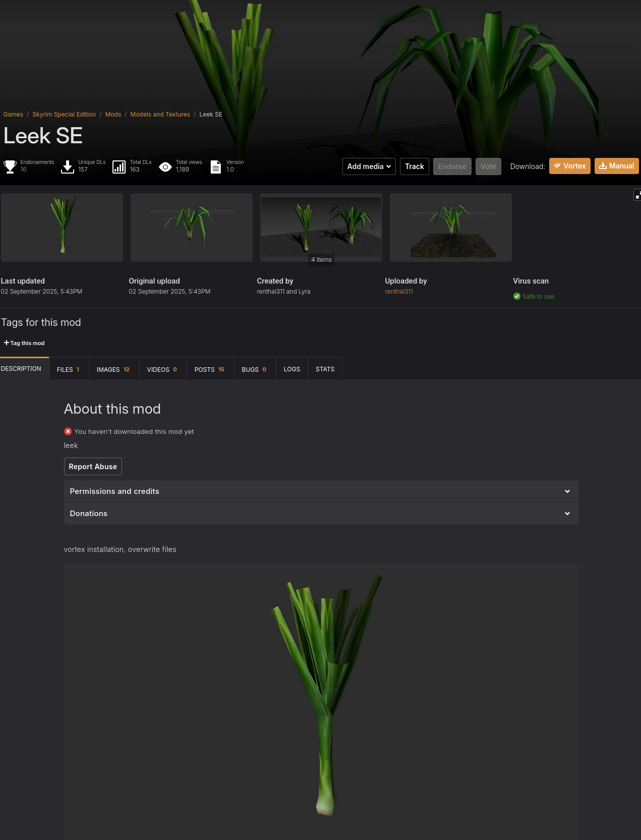Click the large leek image in description
The height and width of the screenshot is (840, 641).
click(321, 701)
